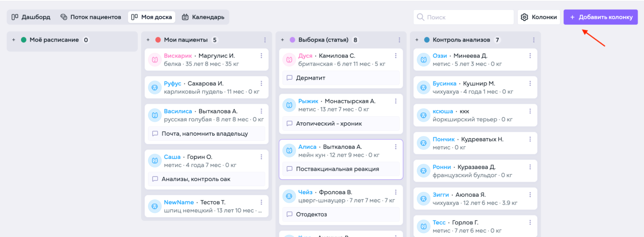Click the blue dot of Контроль анализов

click(427, 40)
